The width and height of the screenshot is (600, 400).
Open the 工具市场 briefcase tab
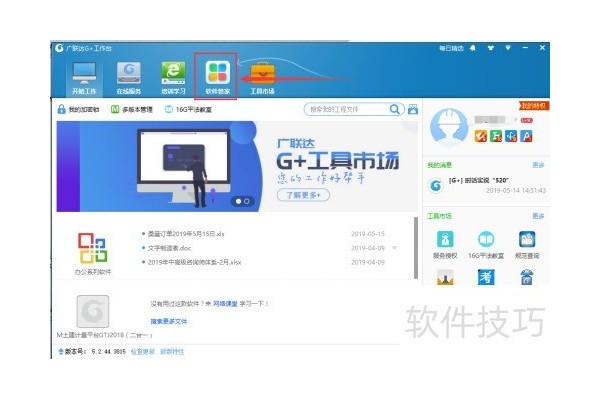point(262,78)
